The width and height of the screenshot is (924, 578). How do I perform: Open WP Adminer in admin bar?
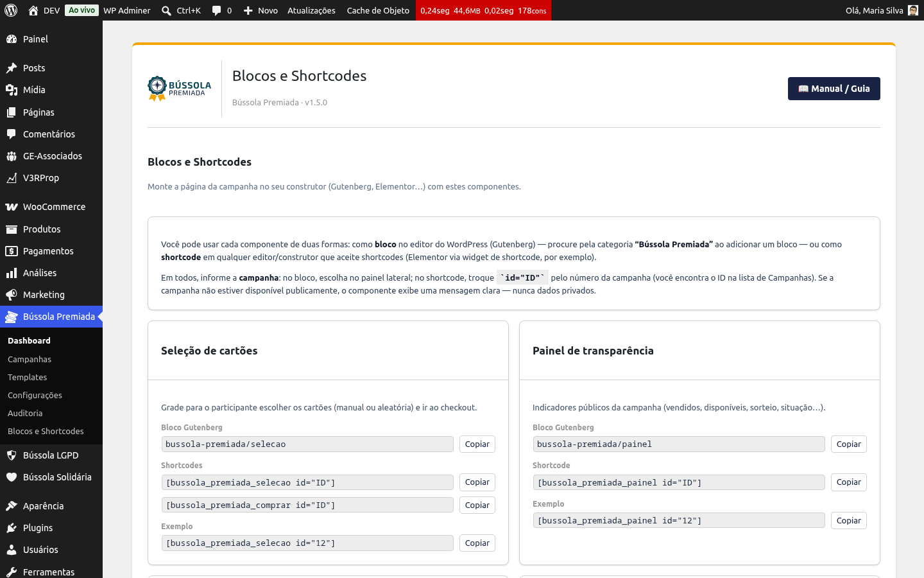(127, 10)
